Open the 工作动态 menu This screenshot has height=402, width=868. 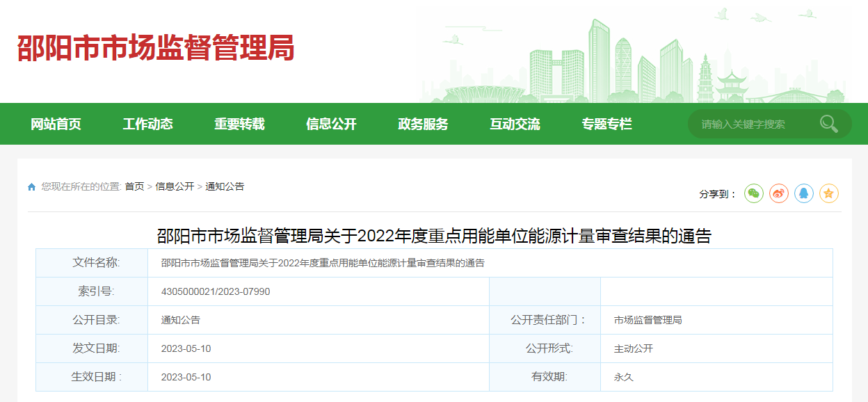coord(148,124)
